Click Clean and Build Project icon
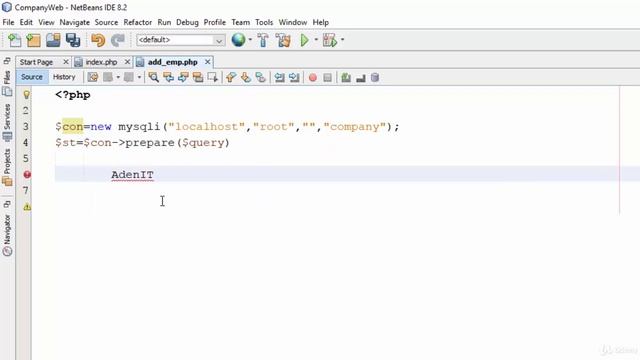The width and height of the screenshot is (640, 360). (283, 40)
